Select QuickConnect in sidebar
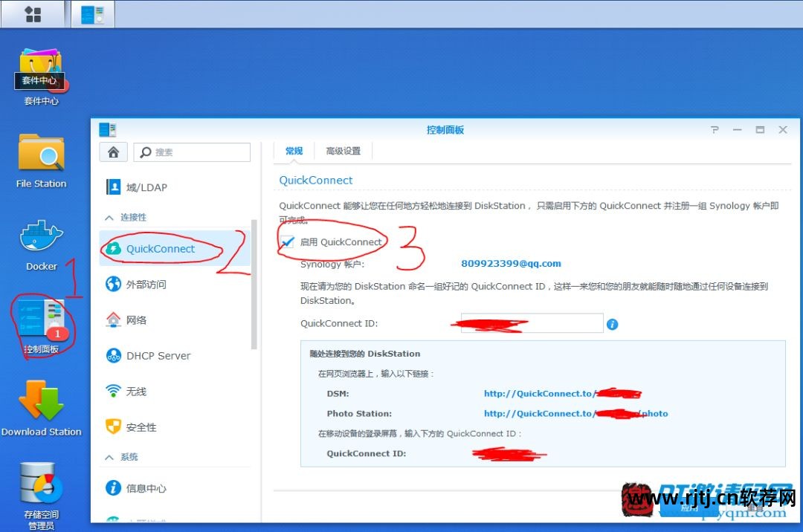The image size is (803, 532). click(x=174, y=249)
